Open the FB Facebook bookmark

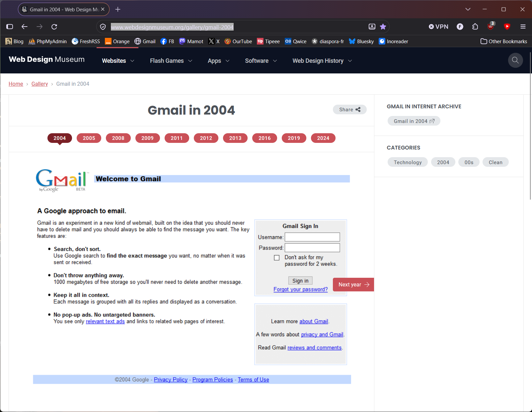pos(167,42)
